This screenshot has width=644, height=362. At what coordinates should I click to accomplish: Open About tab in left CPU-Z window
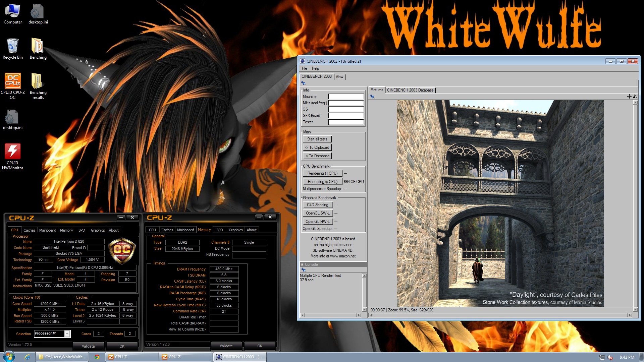coord(114,230)
